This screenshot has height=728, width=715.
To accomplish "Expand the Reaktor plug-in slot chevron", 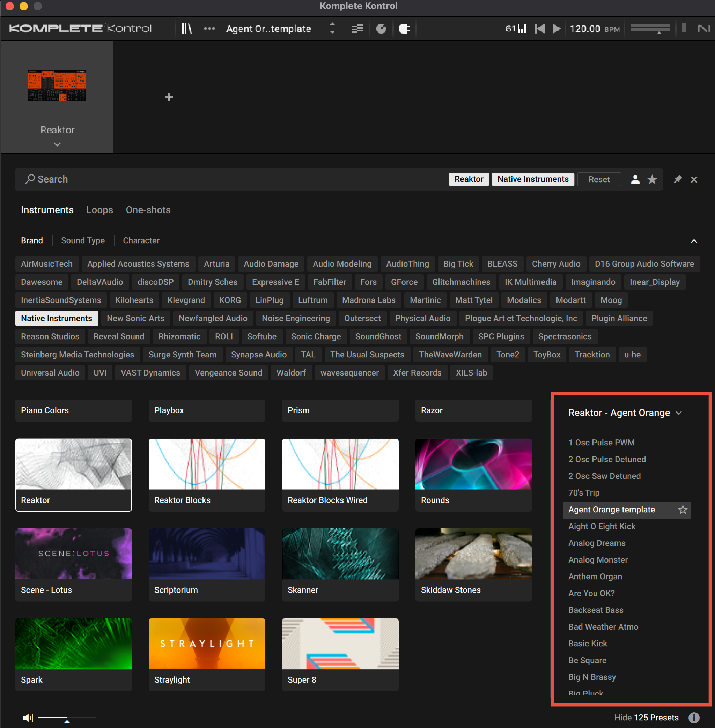I will coord(57,144).
